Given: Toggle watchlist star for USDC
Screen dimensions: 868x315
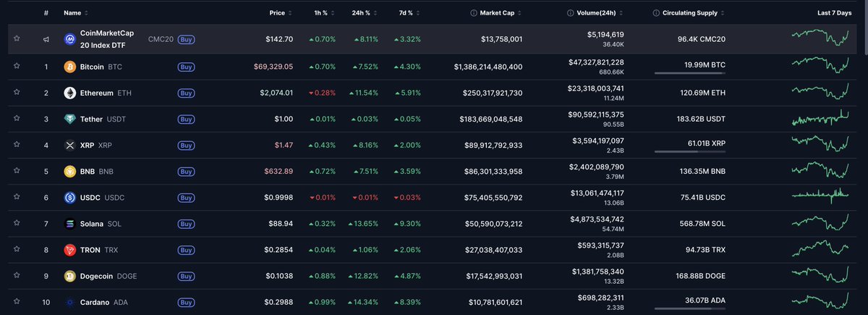Looking at the screenshot, I should pos(17,198).
